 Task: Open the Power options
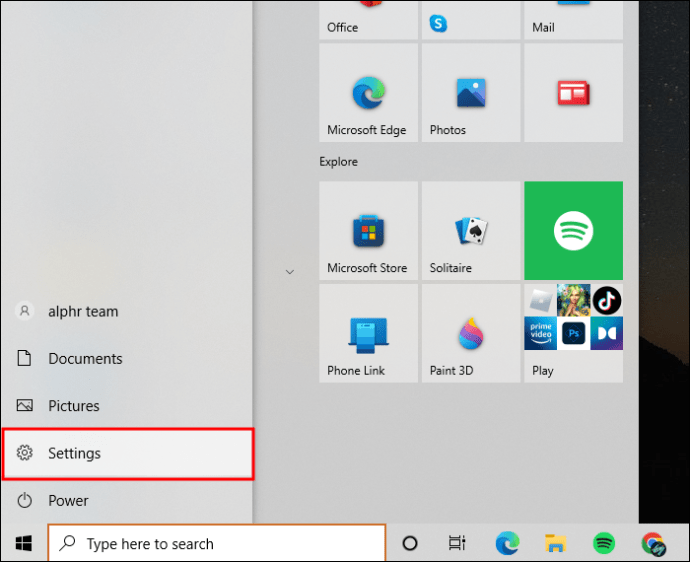coord(127,500)
